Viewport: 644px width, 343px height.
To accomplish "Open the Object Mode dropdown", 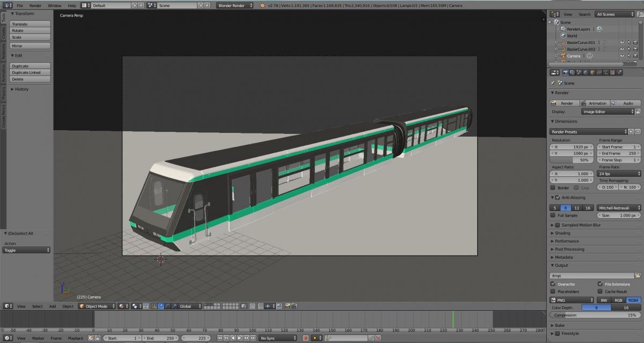I will [x=97, y=306].
